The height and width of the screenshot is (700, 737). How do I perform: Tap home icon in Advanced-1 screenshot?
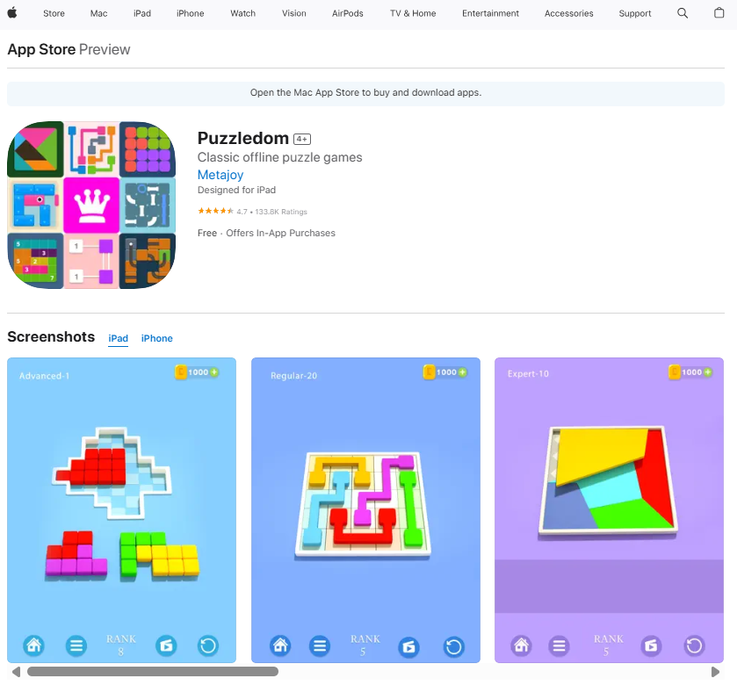34,645
